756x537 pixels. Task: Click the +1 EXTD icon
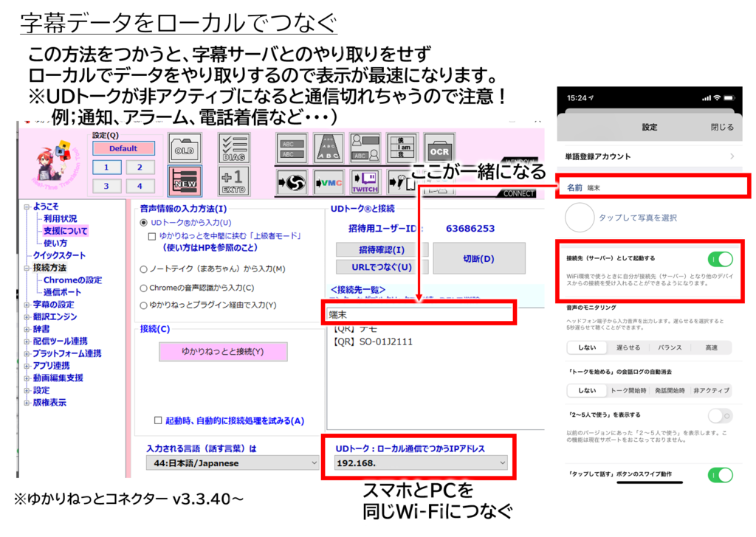point(234,181)
